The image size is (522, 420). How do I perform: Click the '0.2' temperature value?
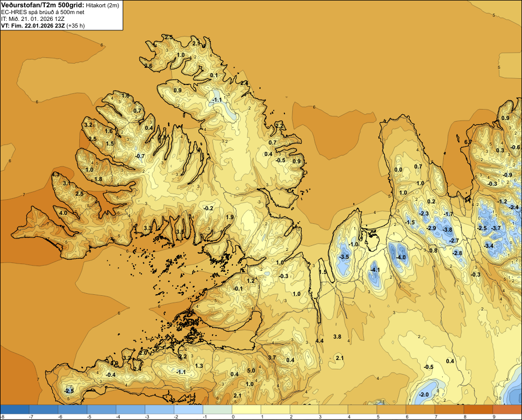[431, 201]
